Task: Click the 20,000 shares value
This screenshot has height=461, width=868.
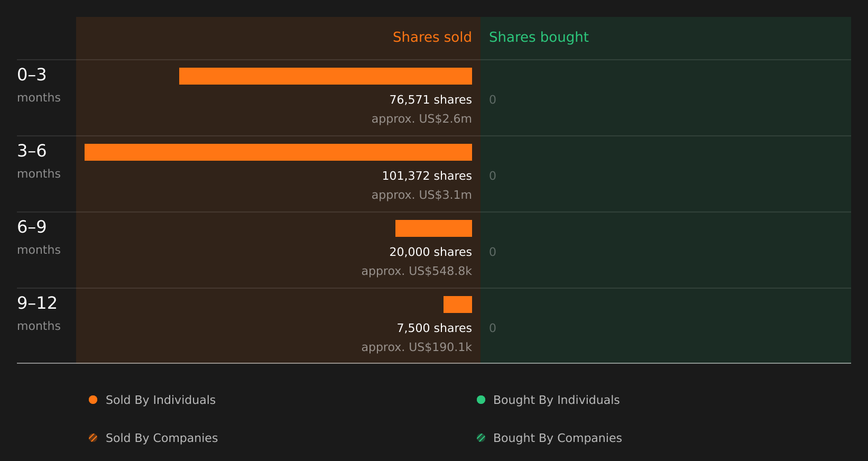Action: (x=430, y=252)
